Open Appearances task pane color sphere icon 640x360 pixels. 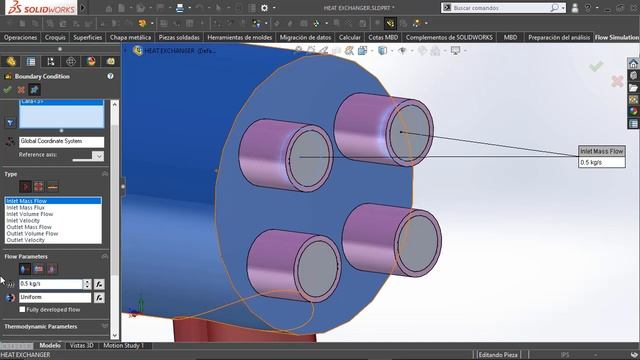pos(633,111)
